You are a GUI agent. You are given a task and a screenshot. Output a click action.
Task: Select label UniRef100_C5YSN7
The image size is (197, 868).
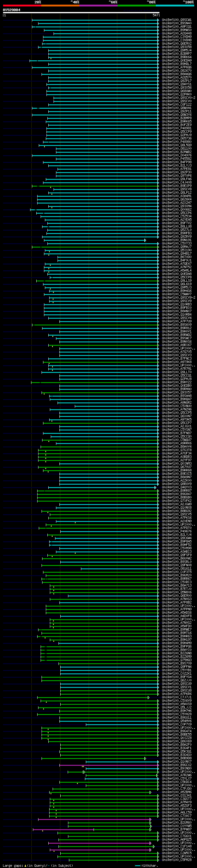[x=176, y=430]
